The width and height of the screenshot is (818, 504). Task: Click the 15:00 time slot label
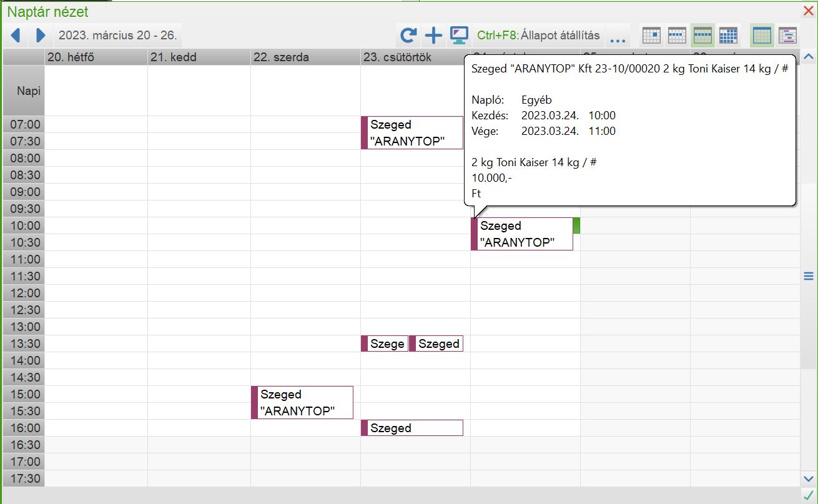pos(24,394)
